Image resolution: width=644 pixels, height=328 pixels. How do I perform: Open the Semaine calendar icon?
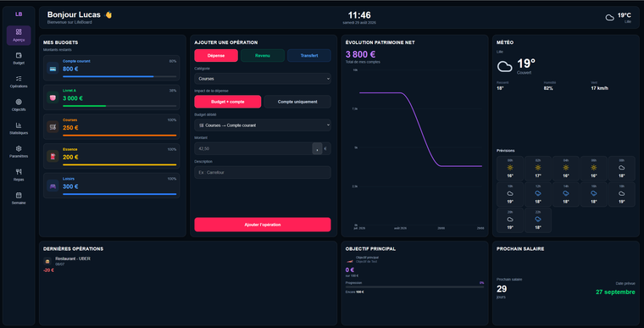[19, 195]
